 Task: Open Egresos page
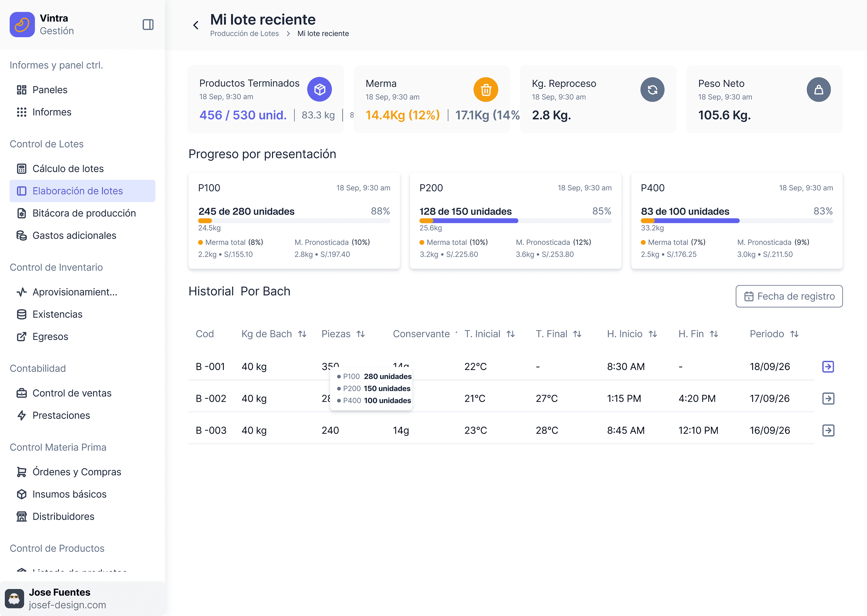[x=82, y=337]
